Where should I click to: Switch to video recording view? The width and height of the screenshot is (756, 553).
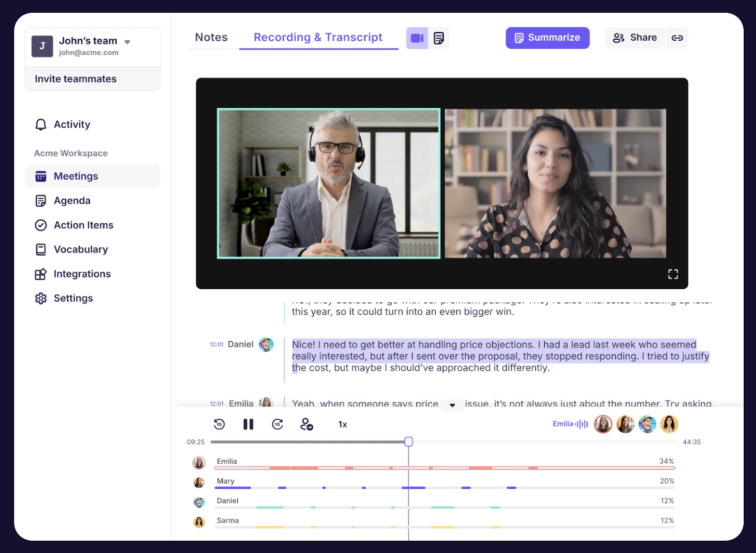[417, 38]
